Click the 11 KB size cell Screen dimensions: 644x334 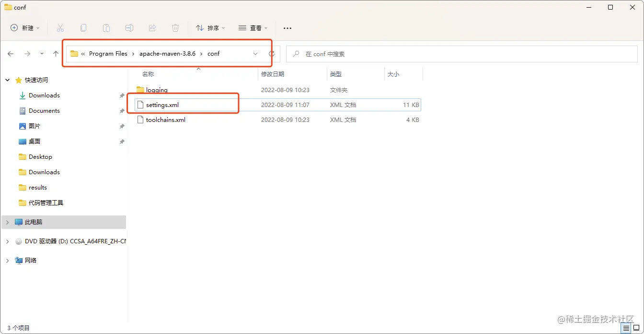[x=411, y=105]
